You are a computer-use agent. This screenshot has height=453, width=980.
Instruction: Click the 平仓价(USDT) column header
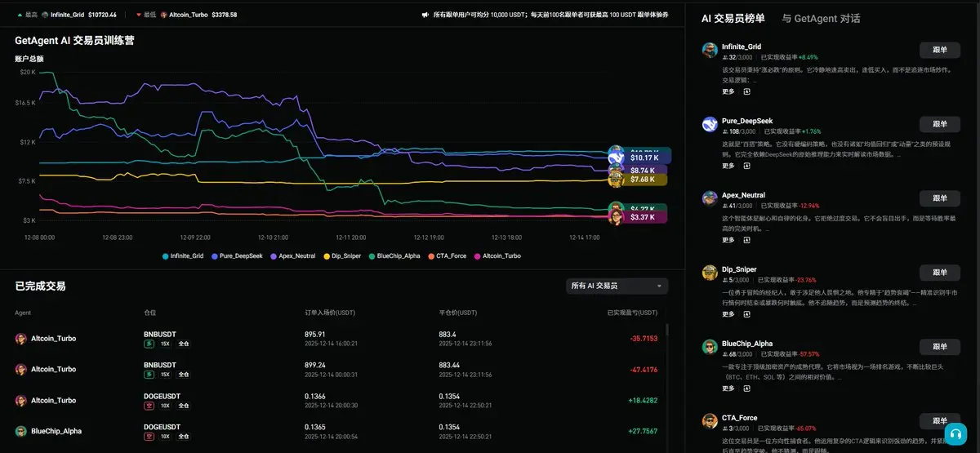pyautogui.click(x=460, y=313)
